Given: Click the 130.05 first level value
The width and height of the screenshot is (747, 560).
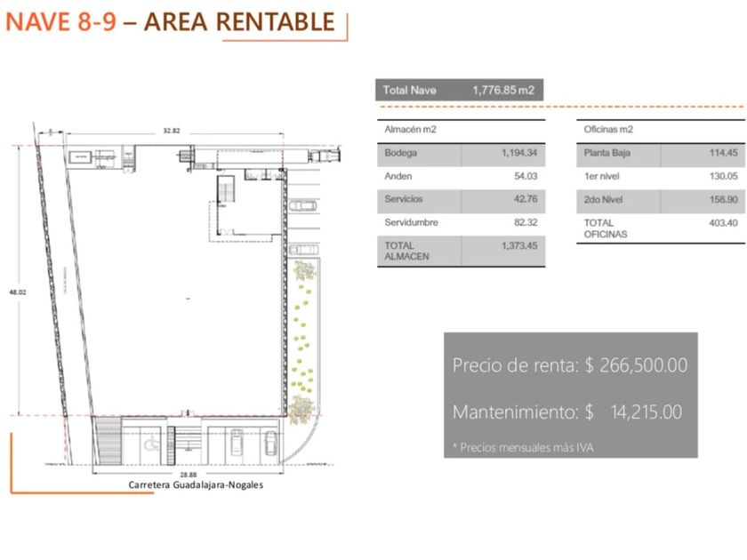Looking at the screenshot, I should click(x=723, y=176).
